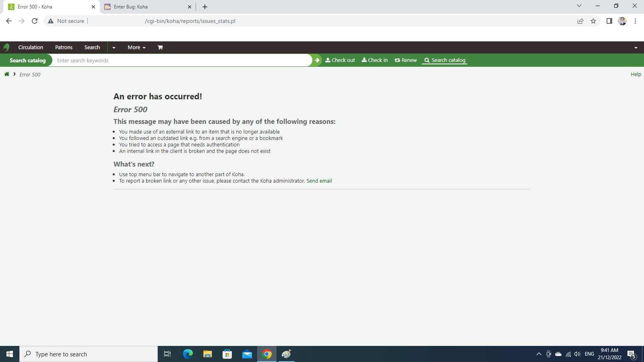Click the Enter search keywords field
This screenshot has height=362, width=644.
click(x=181, y=60)
